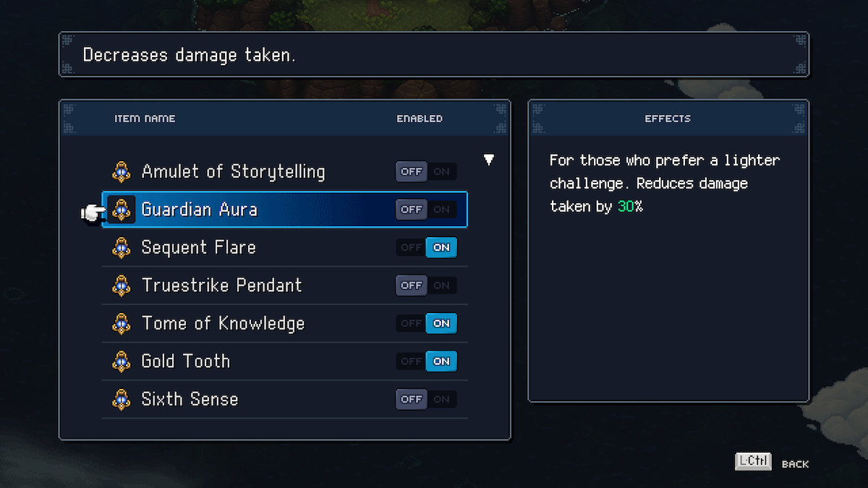Click the Guardian Aura relic icon
This screenshot has width=868, height=488.
point(122,210)
